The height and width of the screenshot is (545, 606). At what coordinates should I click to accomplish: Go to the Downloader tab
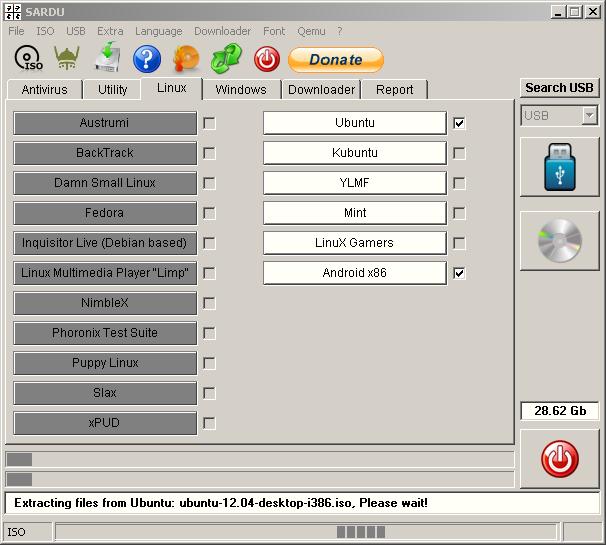coord(321,90)
